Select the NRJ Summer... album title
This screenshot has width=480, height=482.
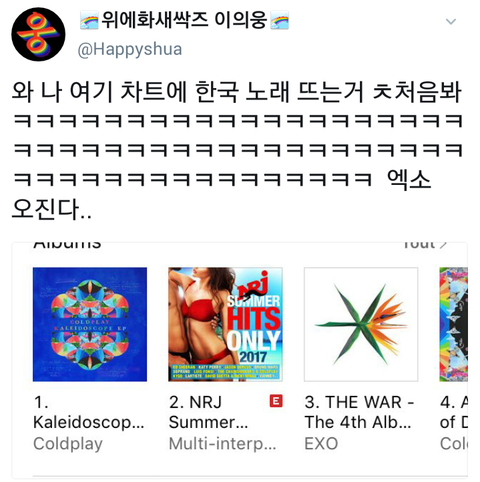pos(209,412)
